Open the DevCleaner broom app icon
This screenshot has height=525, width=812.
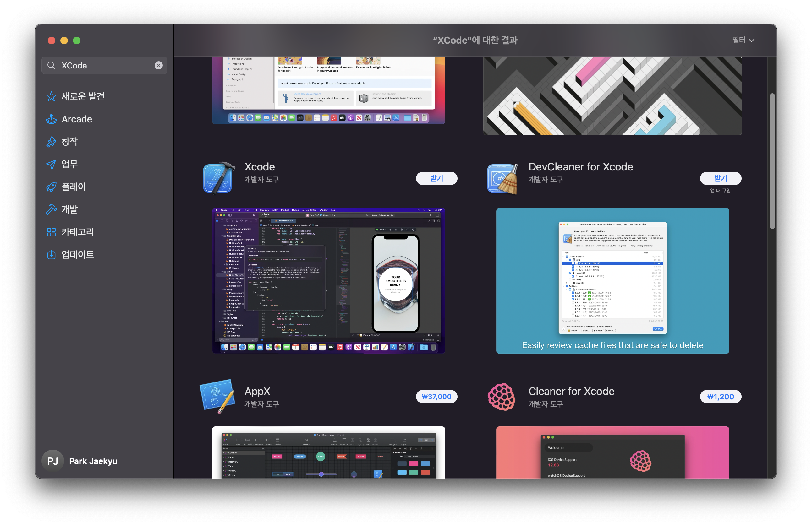tap(502, 178)
